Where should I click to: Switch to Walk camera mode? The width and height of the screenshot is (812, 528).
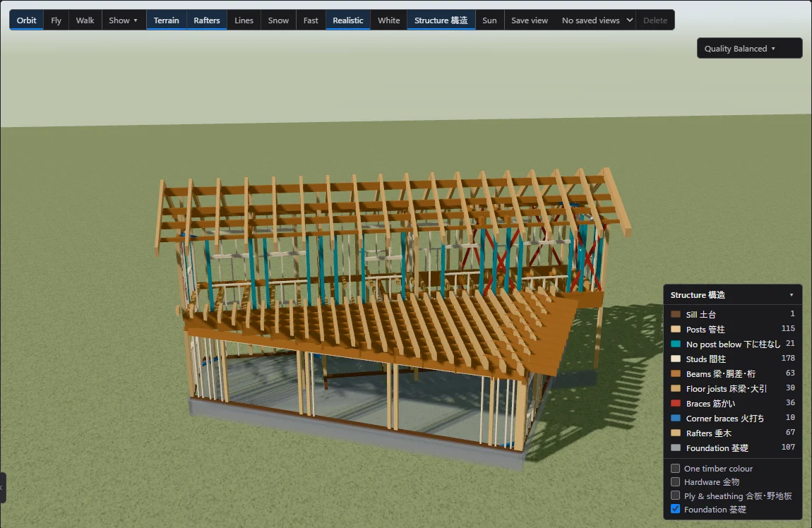(x=85, y=20)
